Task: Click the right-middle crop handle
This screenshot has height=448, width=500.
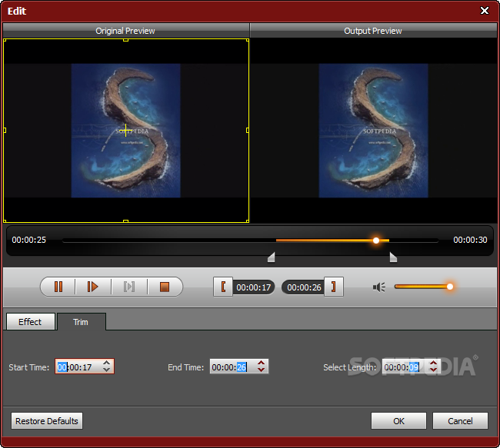Action: [248, 131]
